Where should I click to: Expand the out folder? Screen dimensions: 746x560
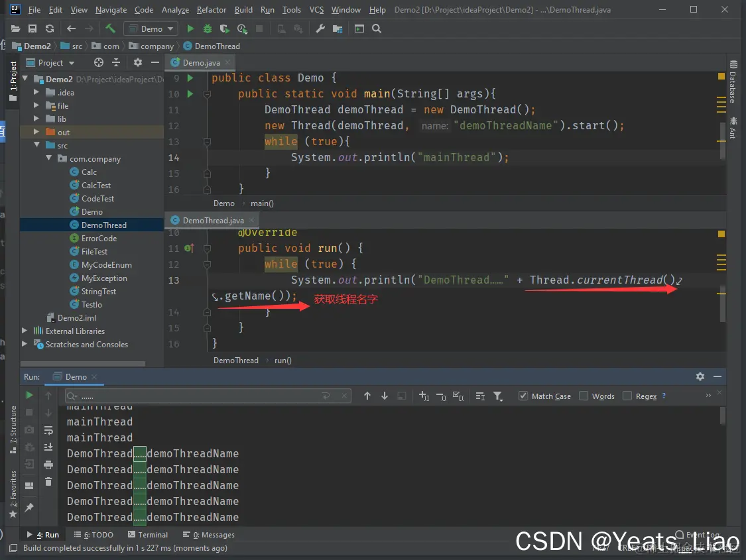(x=36, y=132)
